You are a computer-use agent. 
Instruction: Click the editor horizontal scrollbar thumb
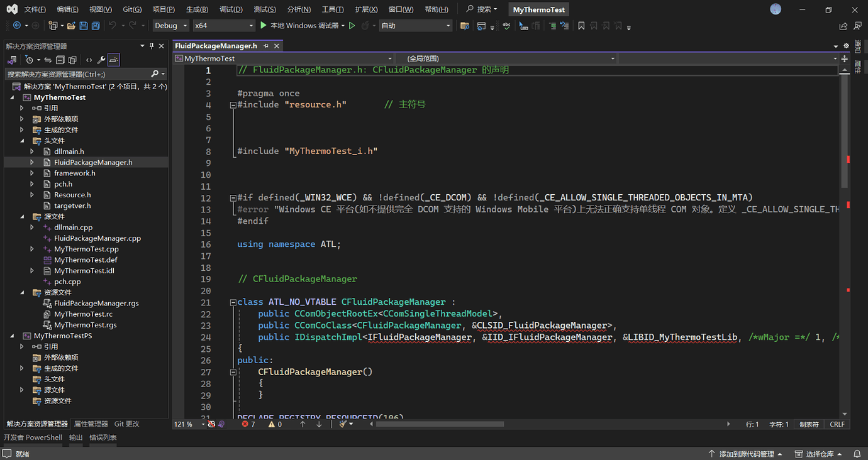click(439, 424)
